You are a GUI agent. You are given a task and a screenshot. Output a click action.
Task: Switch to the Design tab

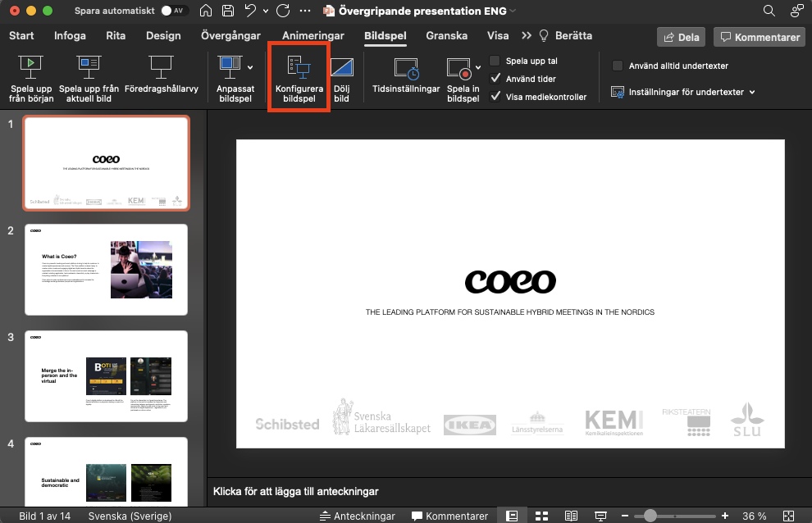163,36
